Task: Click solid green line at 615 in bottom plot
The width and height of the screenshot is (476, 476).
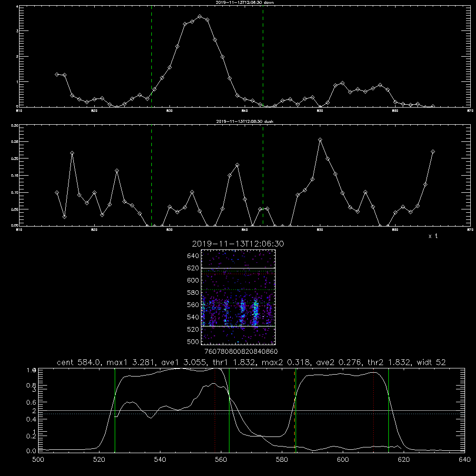Action: pyautogui.click(x=388, y=410)
